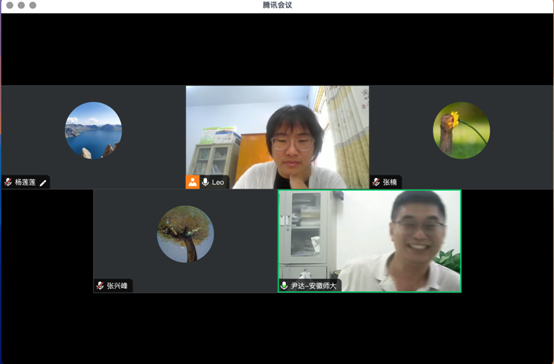Select the tree avatar of 张兴峰
Screen dimensions: 554x364
(185, 234)
